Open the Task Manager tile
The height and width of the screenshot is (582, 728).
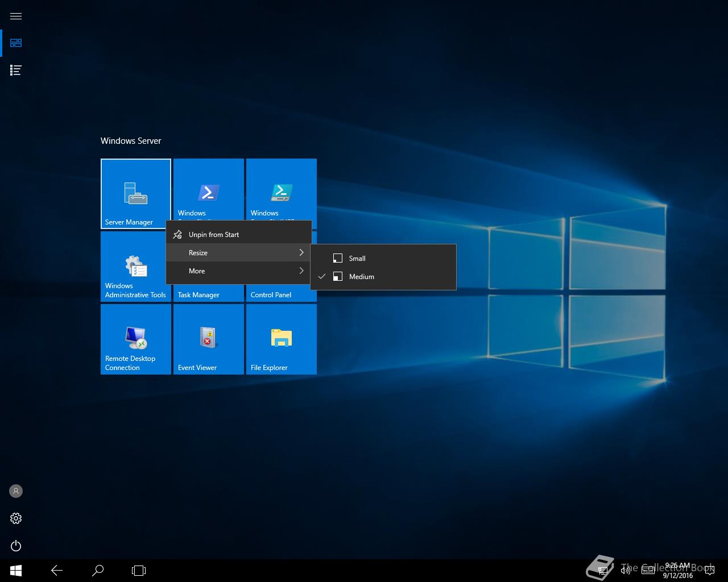tap(209, 293)
